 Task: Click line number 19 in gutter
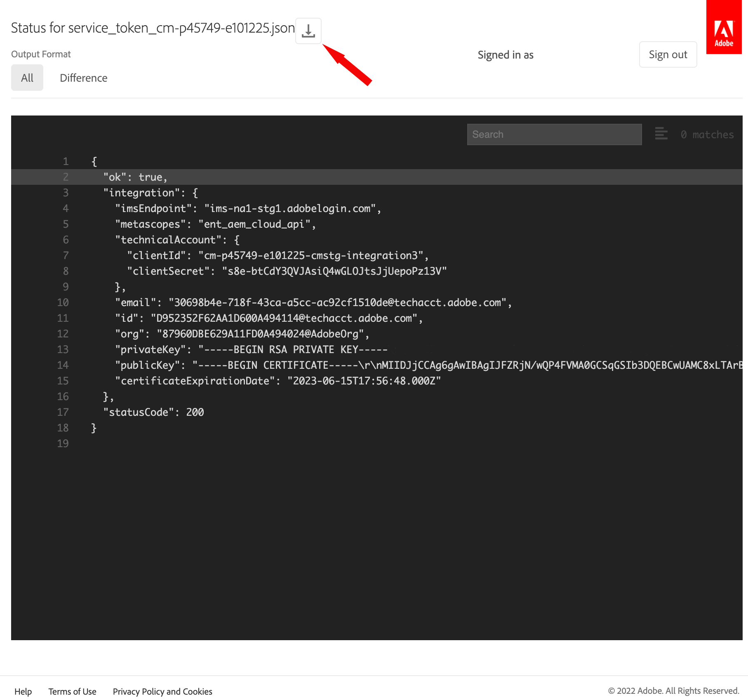click(63, 443)
